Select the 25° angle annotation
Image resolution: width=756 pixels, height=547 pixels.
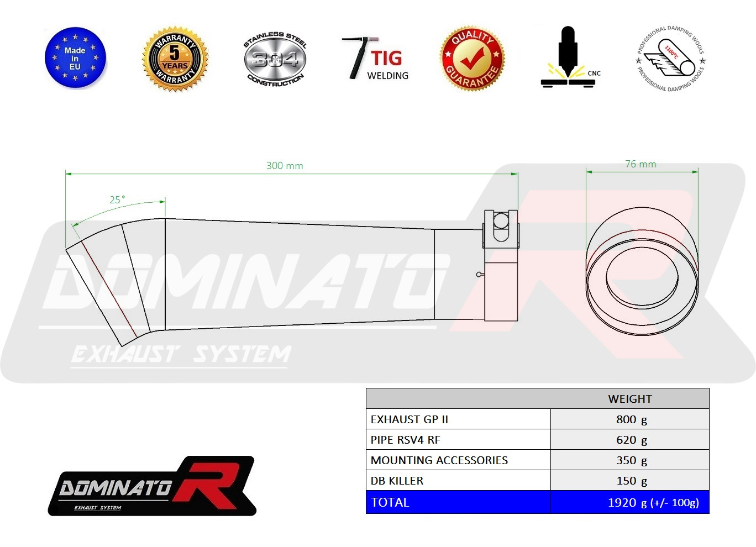[117, 199]
